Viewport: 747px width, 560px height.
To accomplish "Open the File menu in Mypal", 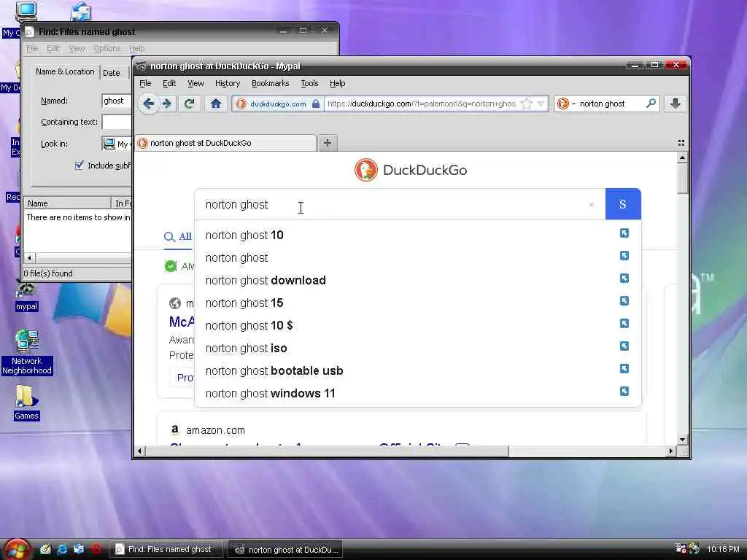I will pos(145,83).
